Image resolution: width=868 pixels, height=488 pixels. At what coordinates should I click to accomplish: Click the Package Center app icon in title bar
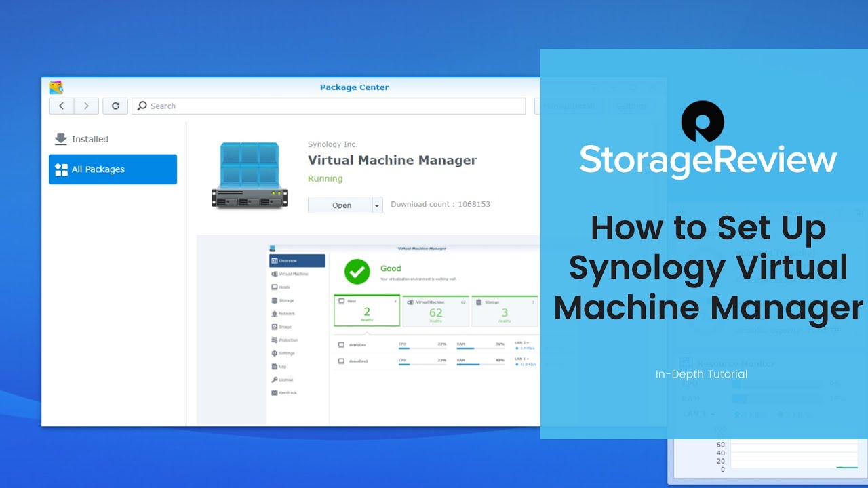56,87
